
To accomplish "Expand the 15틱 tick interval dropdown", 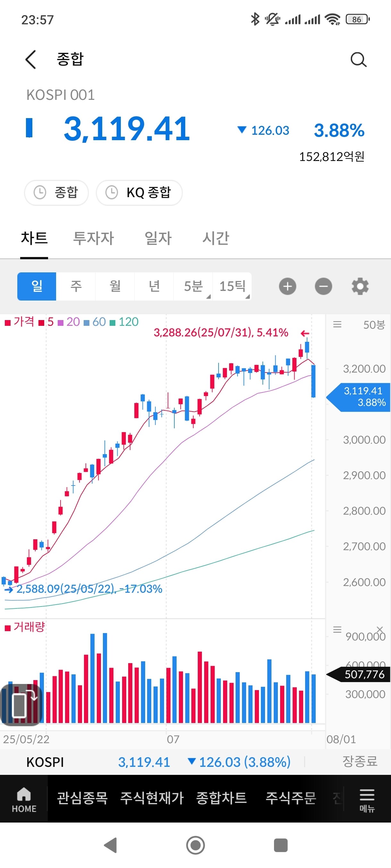I will pyautogui.click(x=232, y=286).
